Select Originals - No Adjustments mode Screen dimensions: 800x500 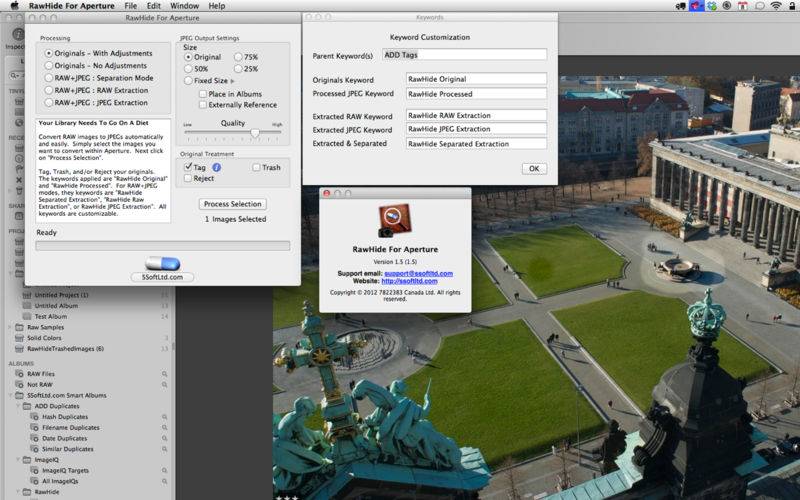pos(49,65)
